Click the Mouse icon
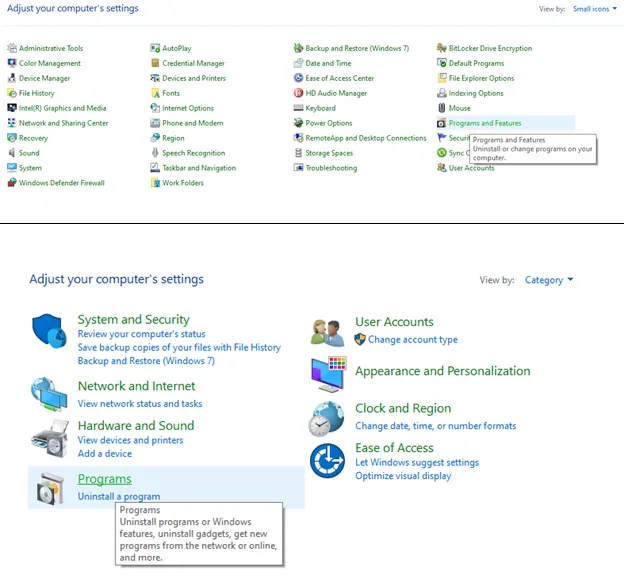The height and width of the screenshot is (579, 624). coord(441,108)
